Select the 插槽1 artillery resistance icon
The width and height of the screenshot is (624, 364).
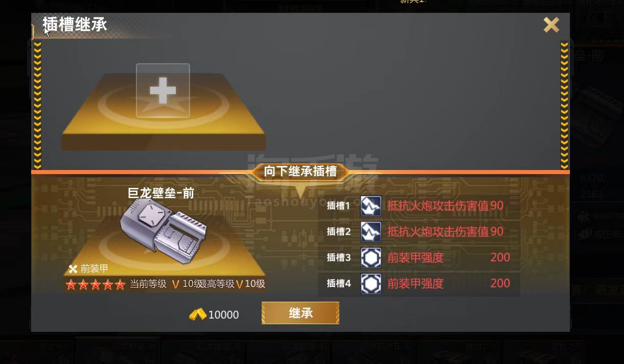(x=371, y=206)
